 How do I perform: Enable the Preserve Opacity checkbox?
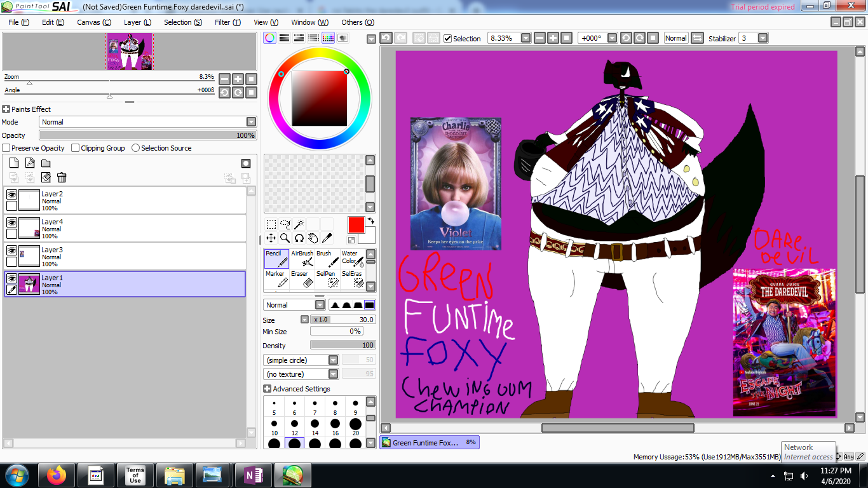click(x=6, y=148)
